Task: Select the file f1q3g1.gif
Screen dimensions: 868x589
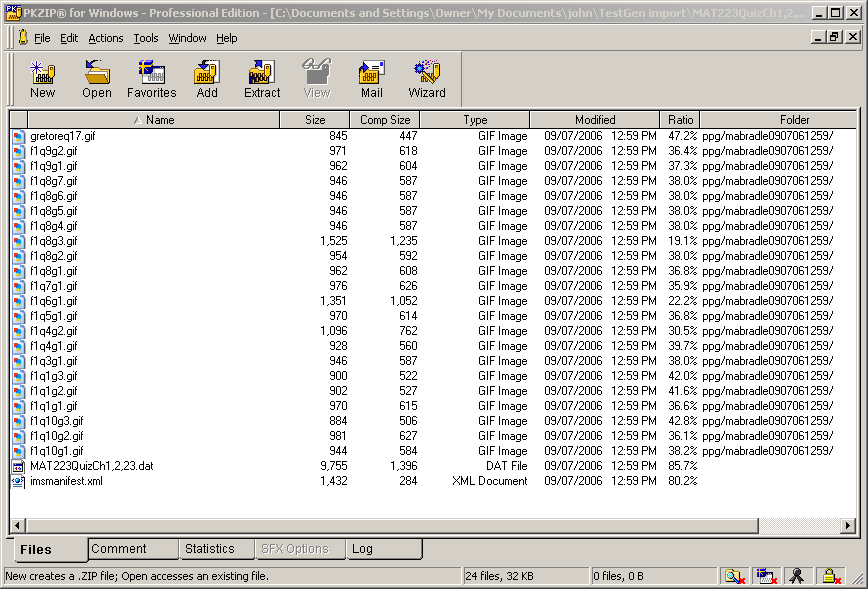Action: point(54,361)
